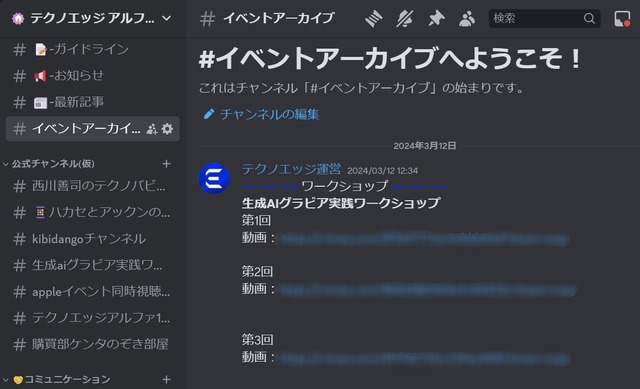
Task: Click the magnifying glass search icon
Action: pos(589,18)
